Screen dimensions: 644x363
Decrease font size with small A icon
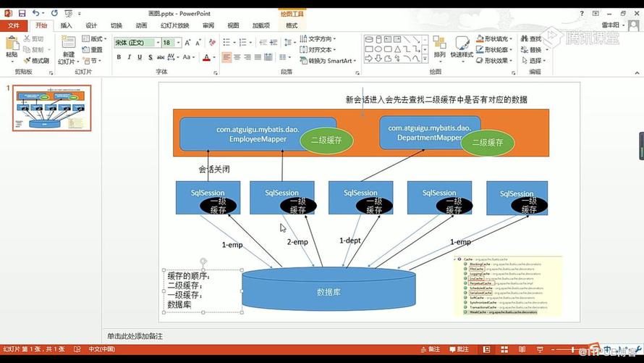(x=198, y=42)
